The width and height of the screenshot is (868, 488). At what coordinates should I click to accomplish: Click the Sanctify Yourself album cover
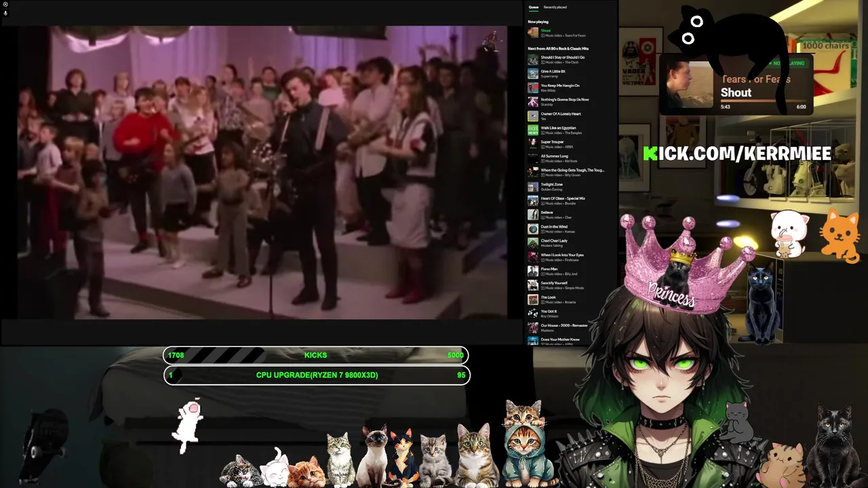pyautogui.click(x=533, y=285)
